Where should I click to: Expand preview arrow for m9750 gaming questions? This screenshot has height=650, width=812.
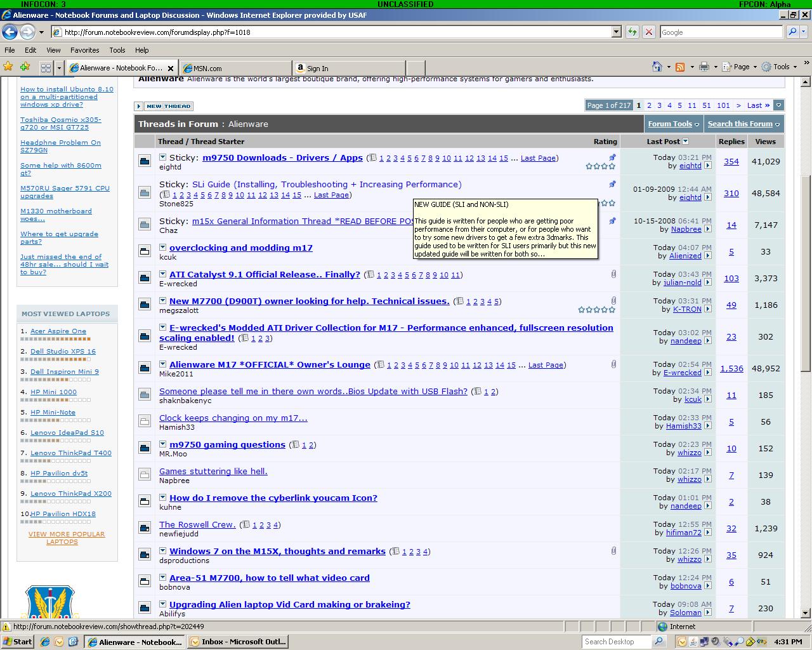click(x=163, y=444)
